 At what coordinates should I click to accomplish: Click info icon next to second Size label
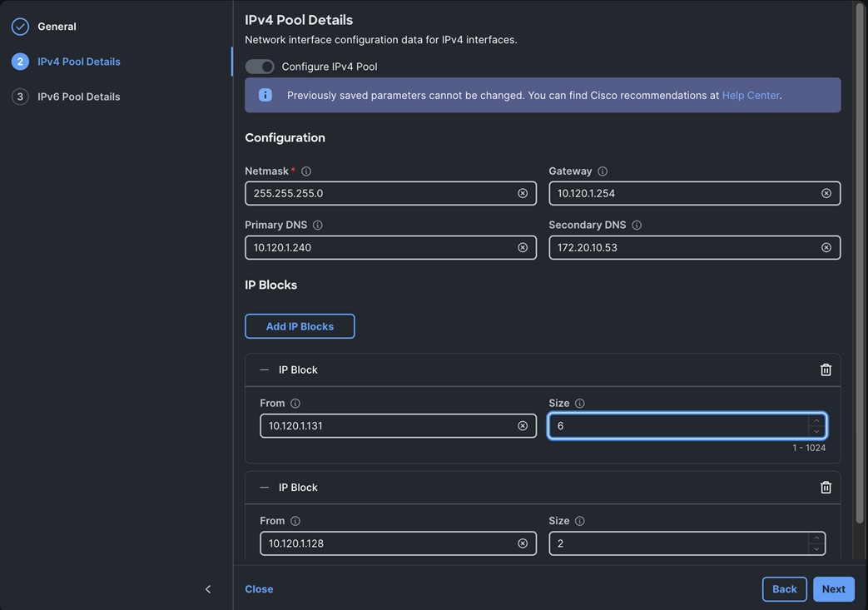(x=580, y=521)
